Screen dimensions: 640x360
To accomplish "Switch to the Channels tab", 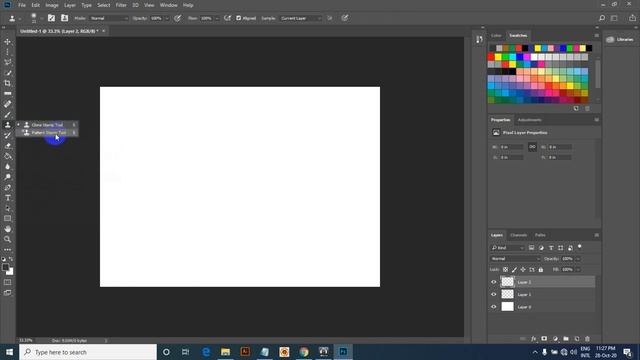I will 519,235.
